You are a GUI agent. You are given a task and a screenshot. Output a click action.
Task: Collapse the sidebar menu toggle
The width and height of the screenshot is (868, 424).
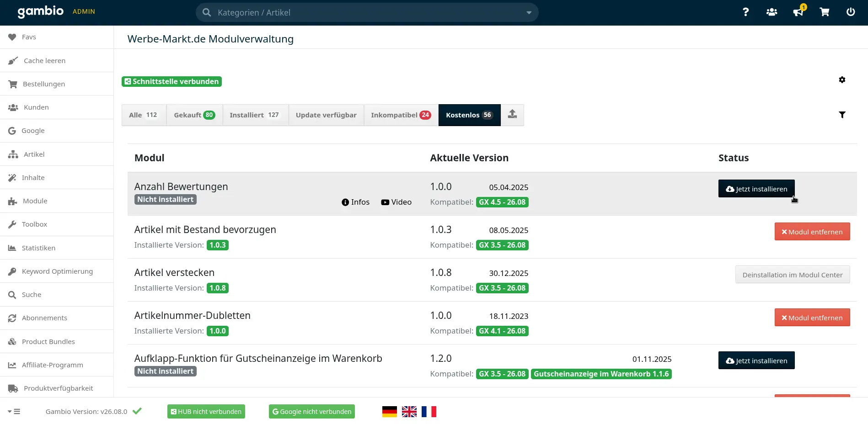14,412
